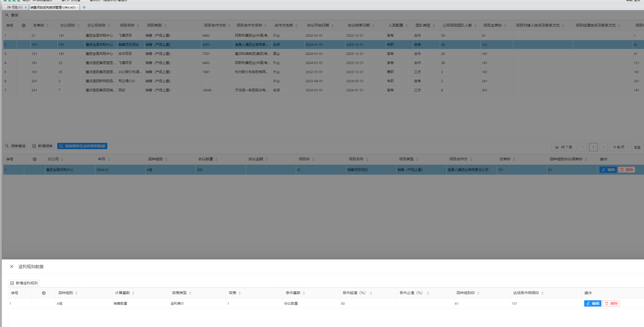Sort by 政策 column

pos(240,293)
